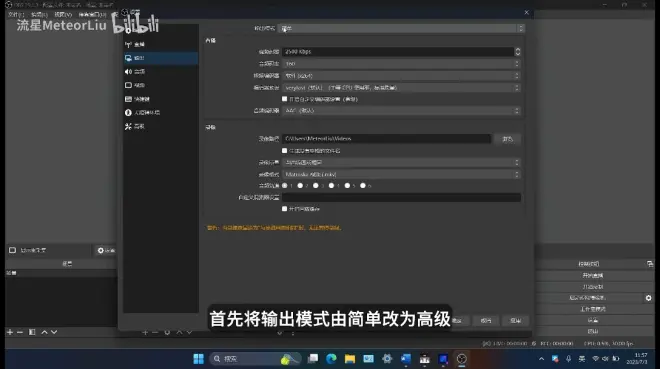Go to the Hotkeys keyboard icon section

click(x=128, y=99)
